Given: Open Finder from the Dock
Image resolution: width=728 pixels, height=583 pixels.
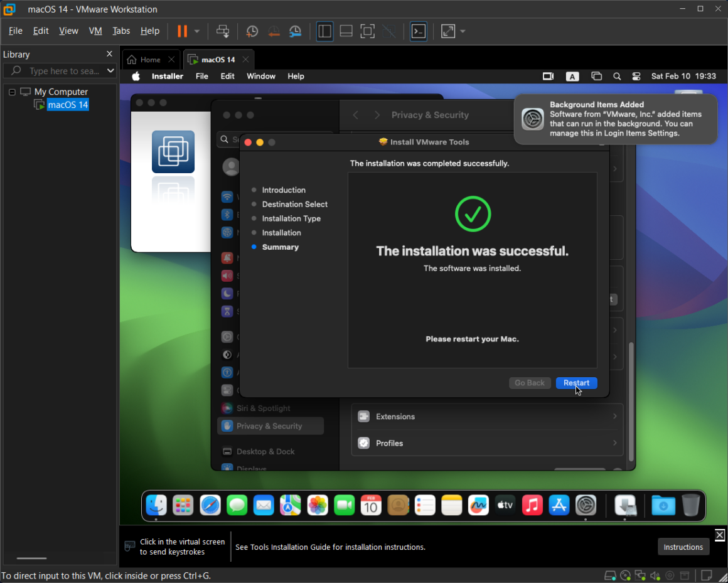Looking at the screenshot, I should (x=156, y=505).
